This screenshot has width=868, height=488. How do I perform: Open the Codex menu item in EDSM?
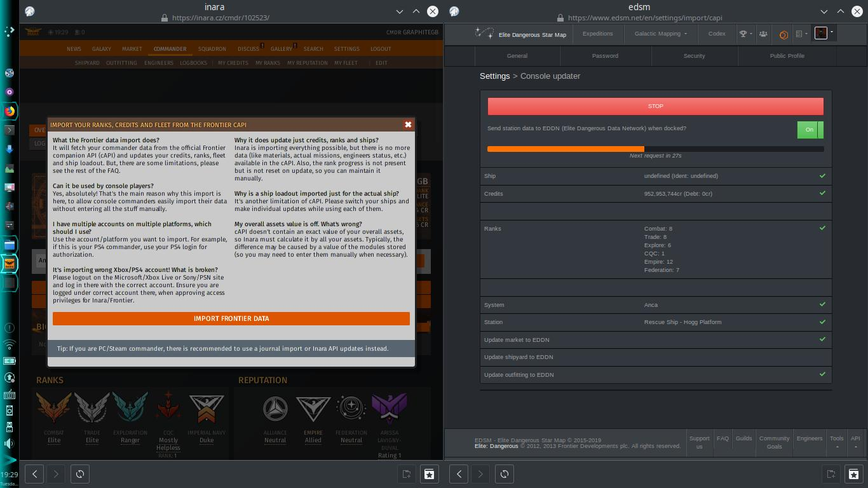coord(717,34)
